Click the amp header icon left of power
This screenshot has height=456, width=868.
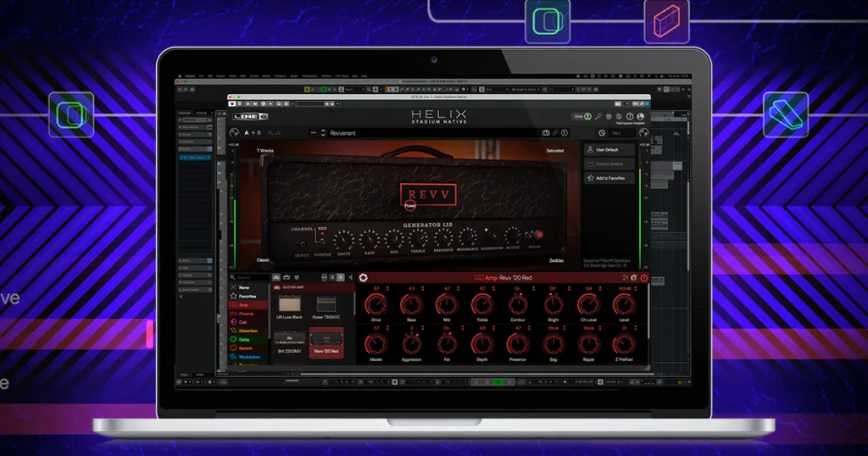634,278
